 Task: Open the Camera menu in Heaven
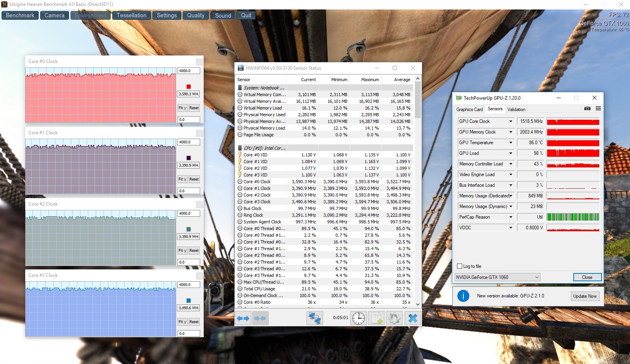click(54, 15)
